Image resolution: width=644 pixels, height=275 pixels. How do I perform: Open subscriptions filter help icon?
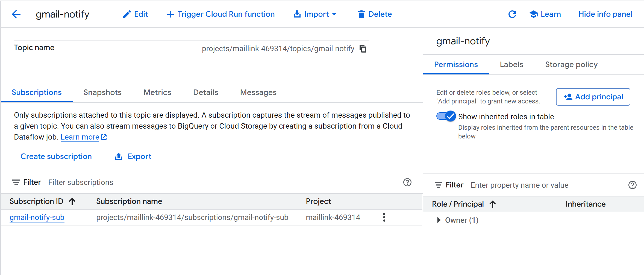tap(407, 182)
